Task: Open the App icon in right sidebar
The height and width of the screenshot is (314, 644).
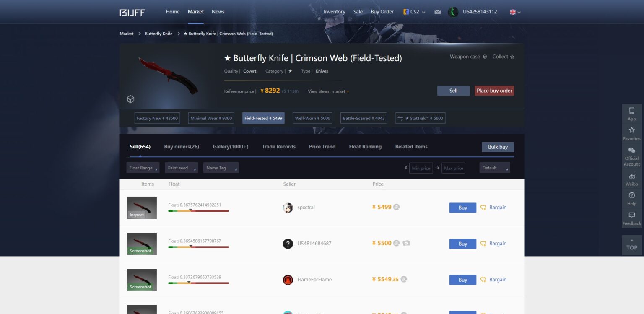Action: [631, 111]
